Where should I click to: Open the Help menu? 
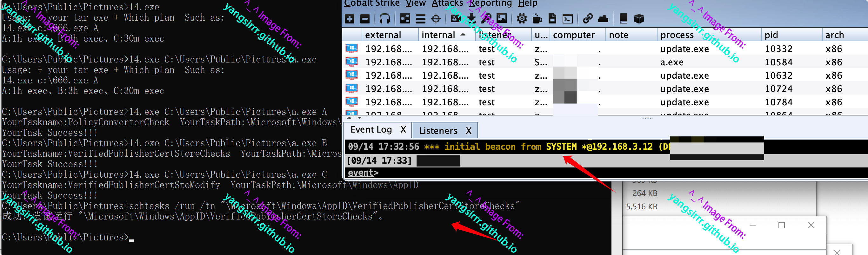click(x=527, y=3)
